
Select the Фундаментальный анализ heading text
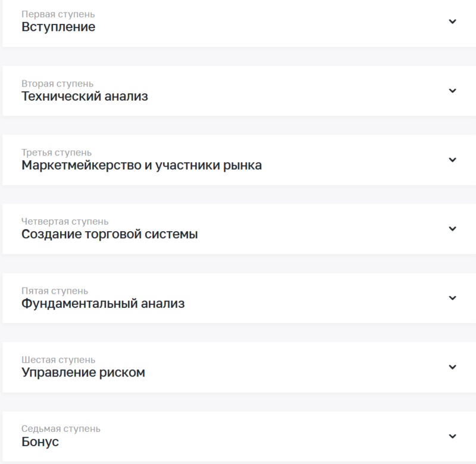[103, 303]
